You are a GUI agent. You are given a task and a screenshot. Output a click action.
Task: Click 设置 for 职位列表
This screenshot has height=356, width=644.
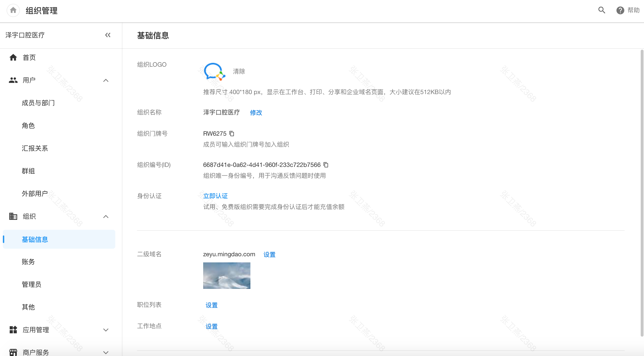coord(211,305)
